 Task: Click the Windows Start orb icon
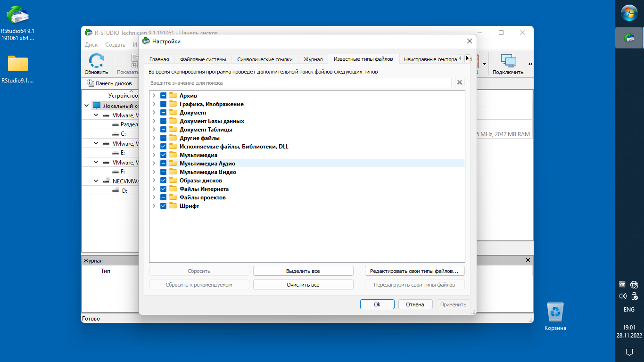(629, 13)
